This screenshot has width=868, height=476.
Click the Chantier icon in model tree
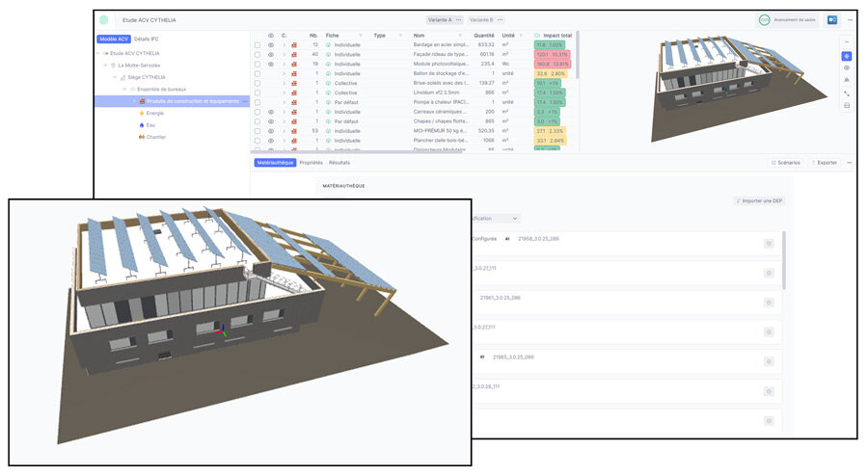pos(141,137)
